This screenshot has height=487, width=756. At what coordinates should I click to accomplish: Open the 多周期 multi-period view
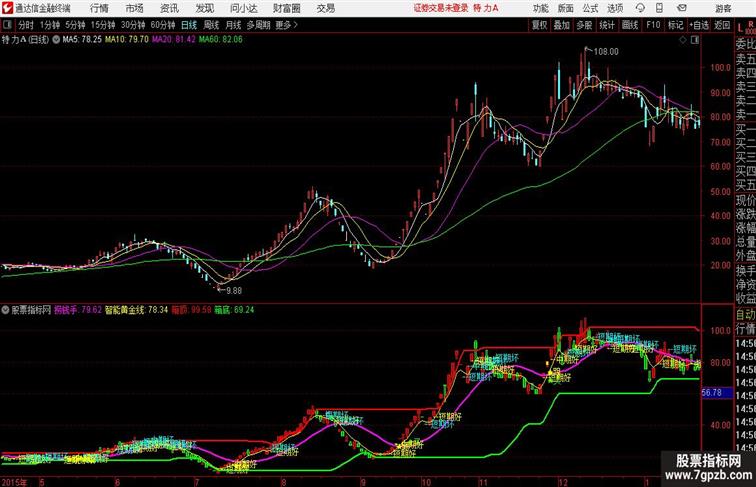tap(258, 25)
